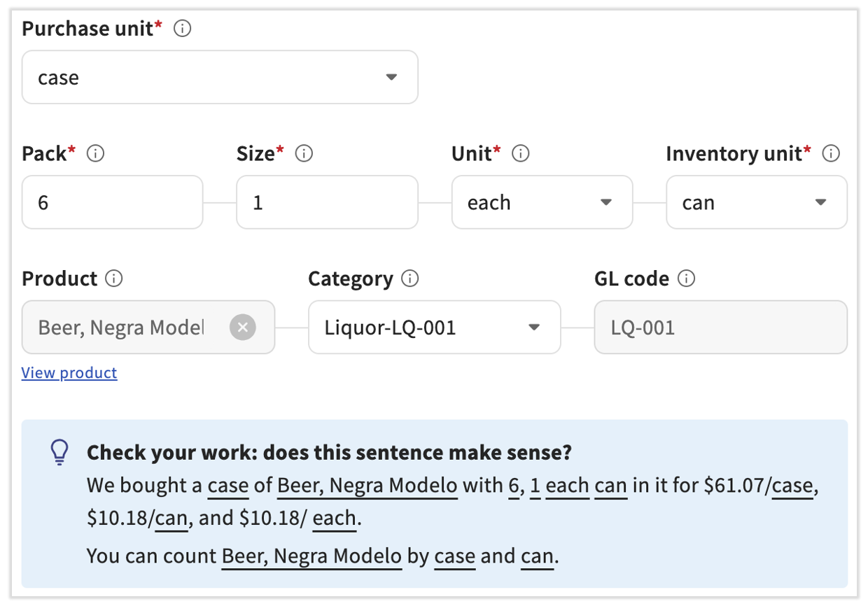The width and height of the screenshot is (868, 606).
Task: Click the case dropdown arrow
Action: click(x=391, y=78)
